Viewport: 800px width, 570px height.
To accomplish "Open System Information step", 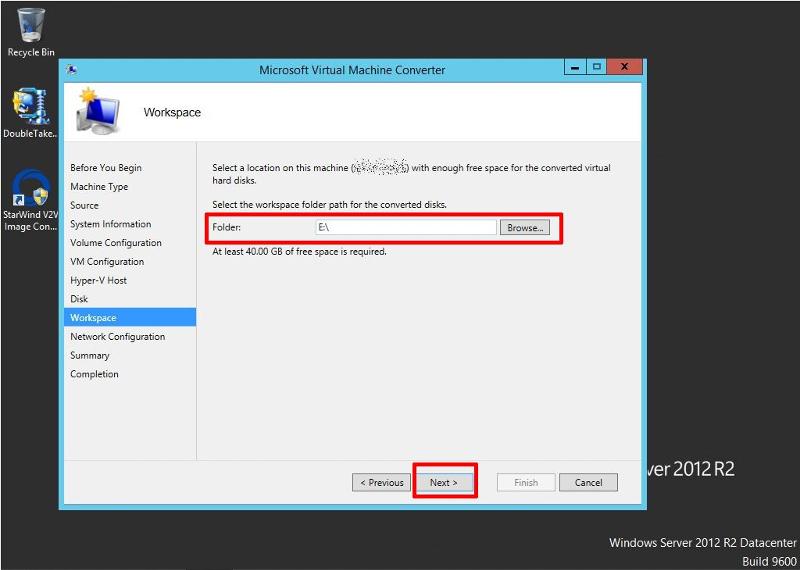I will (111, 224).
